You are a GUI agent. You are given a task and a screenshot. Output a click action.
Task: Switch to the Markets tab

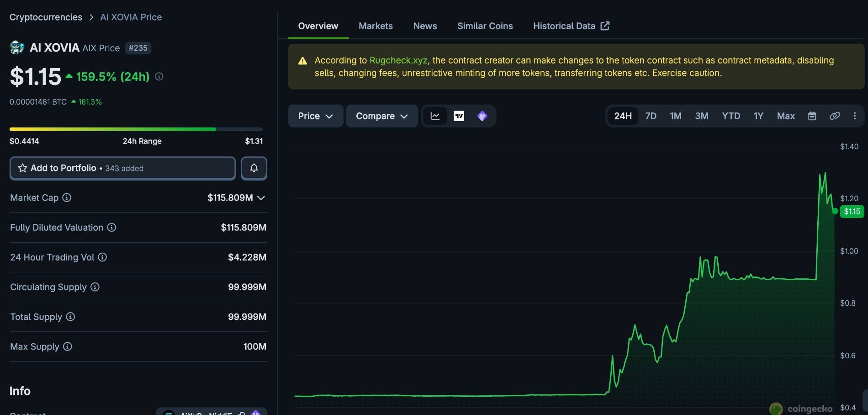tap(376, 26)
